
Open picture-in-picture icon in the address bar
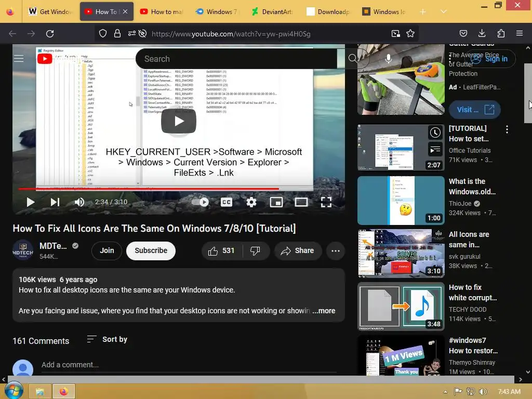(x=395, y=34)
